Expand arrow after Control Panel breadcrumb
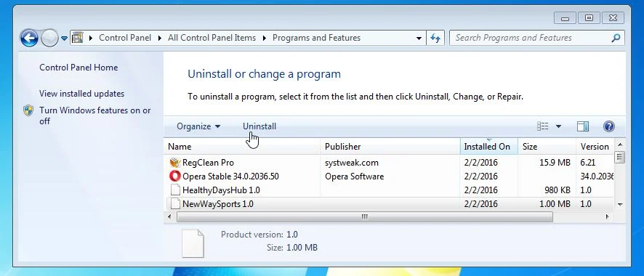Screen dimensions: 644x276 [160, 38]
